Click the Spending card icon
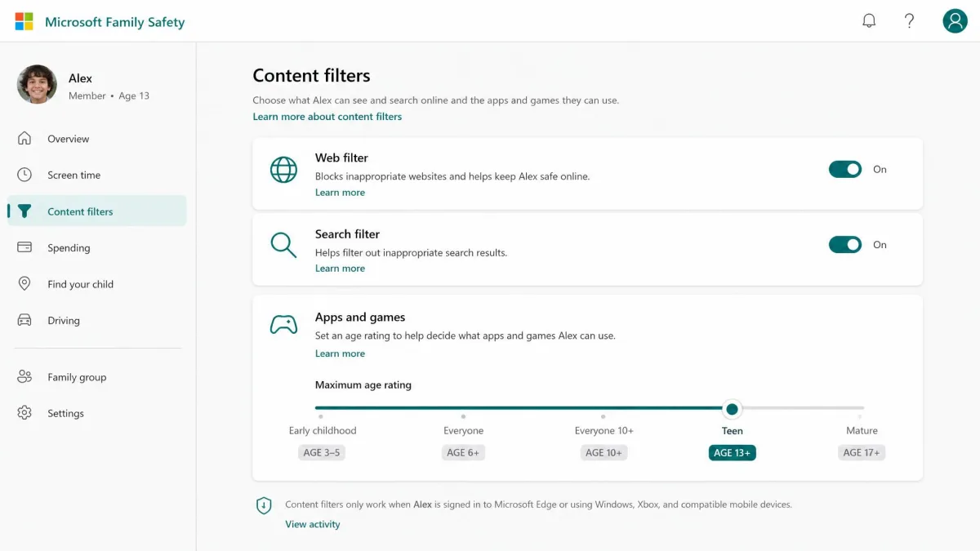 click(x=24, y=247)
